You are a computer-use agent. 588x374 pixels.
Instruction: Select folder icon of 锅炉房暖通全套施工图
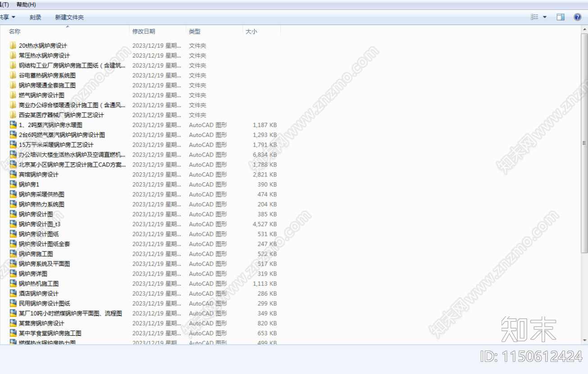pos(13,85)
